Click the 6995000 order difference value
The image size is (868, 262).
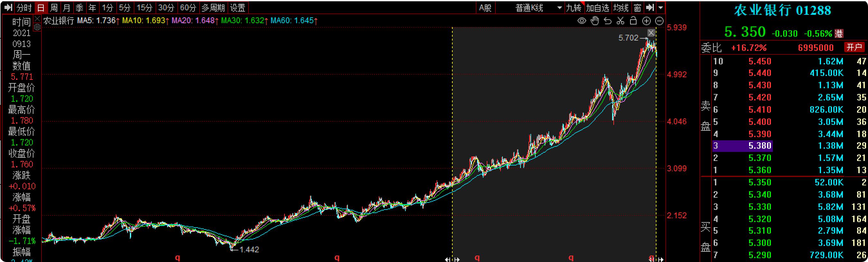point(816,48)
